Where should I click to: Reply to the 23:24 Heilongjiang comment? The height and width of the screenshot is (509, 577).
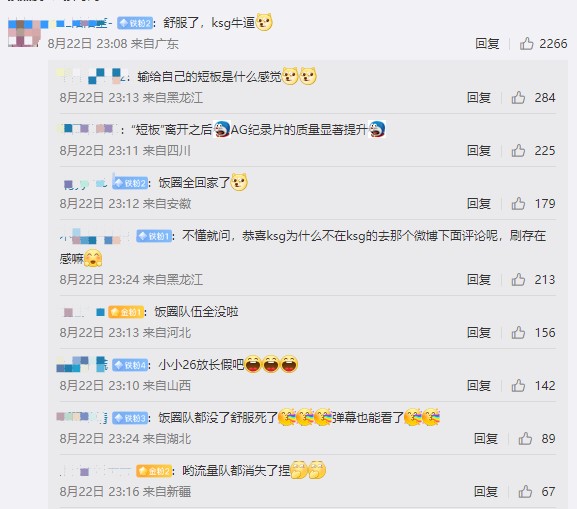(x=479, y=280)
